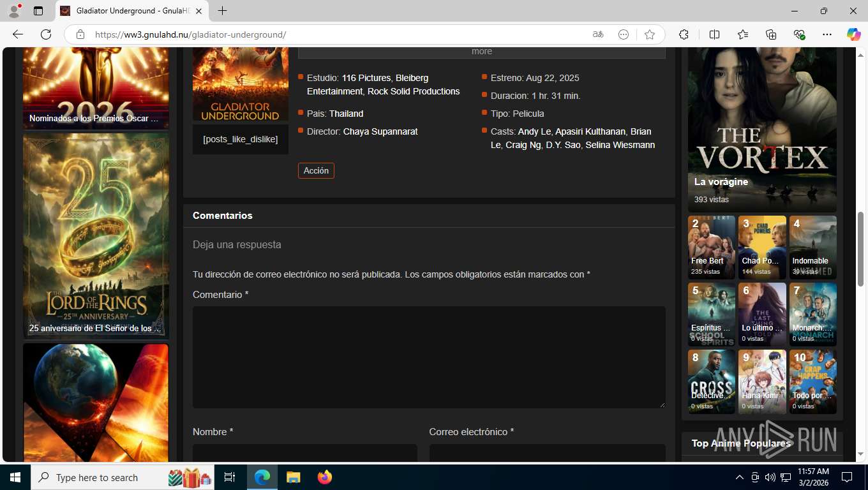Open cast member Apasiri Kulthanan link
The height and width of the screenshot is (490, 868).
590,131
